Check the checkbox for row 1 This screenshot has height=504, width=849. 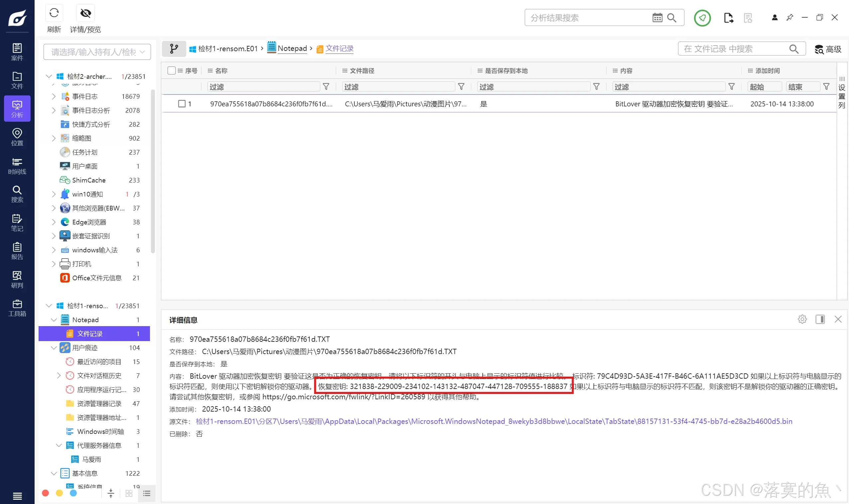tap(182, 104)
